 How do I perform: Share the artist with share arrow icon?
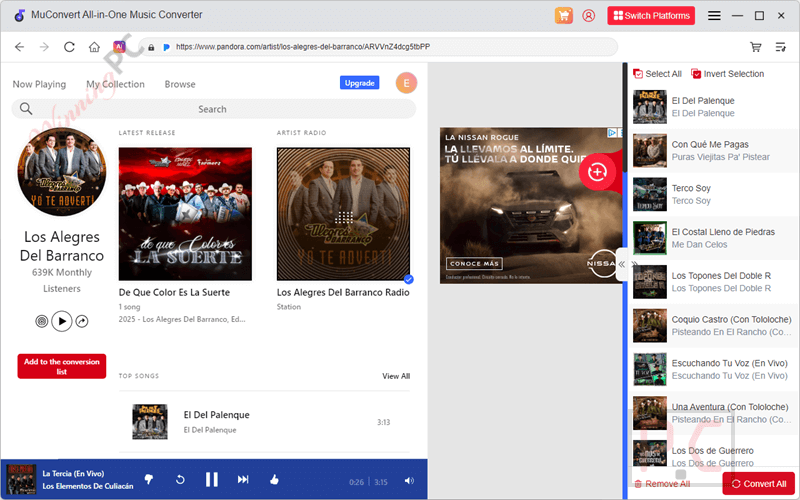pos(82,321)
